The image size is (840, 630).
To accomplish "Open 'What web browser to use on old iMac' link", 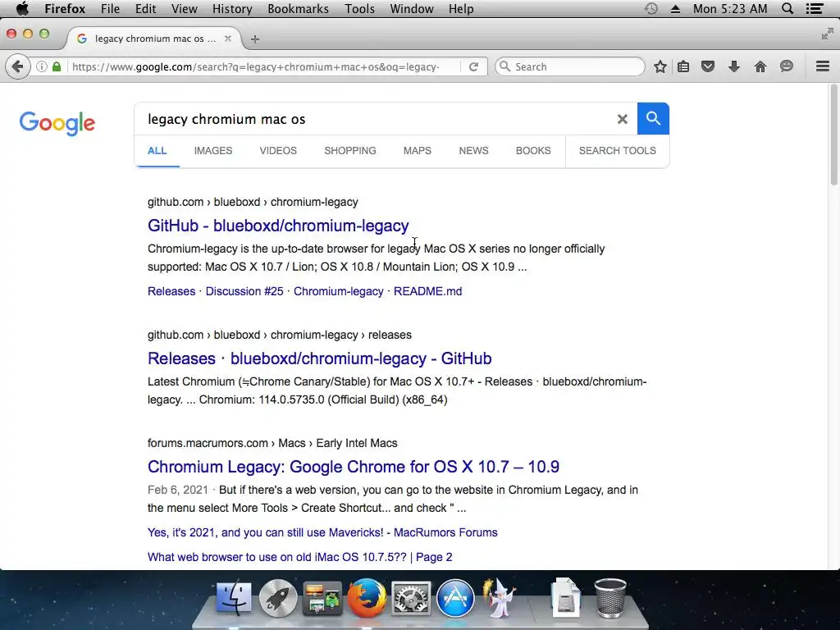I will [x=300, y=557].
